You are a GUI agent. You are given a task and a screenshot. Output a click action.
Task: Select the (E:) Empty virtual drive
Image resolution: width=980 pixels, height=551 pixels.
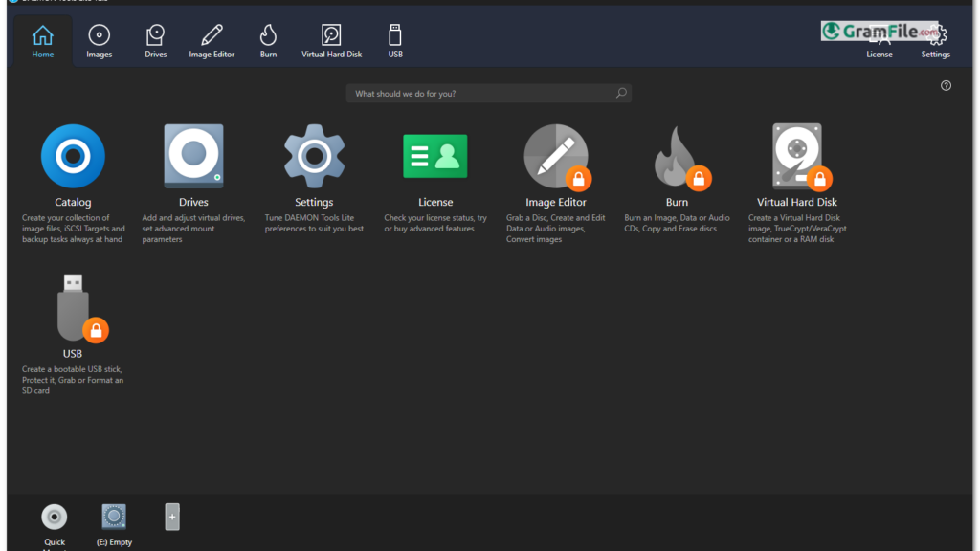(115, 518)
